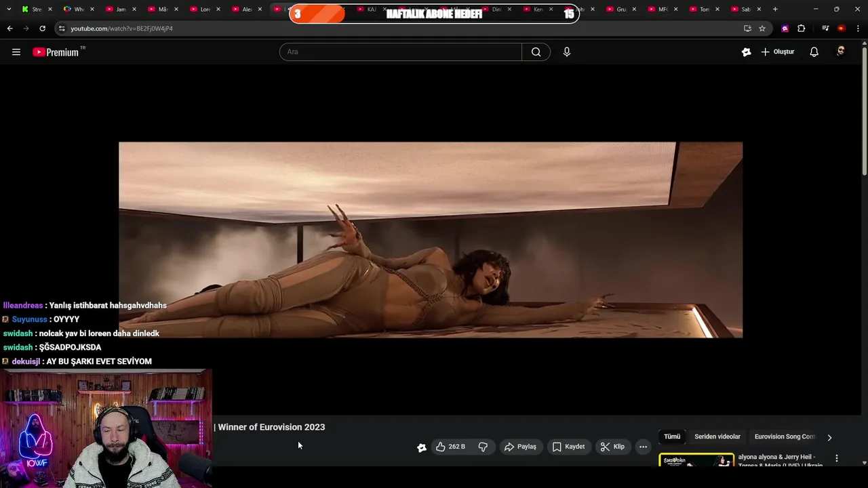The image size is (868, 488).
Task: Click the address bar URL
Action: [x=122, y=28]
